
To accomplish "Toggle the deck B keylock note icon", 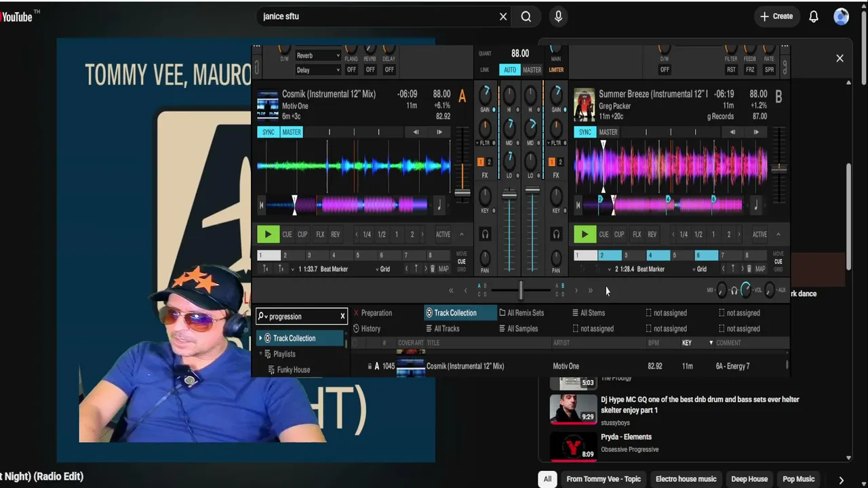I will (x=756, y=205).
